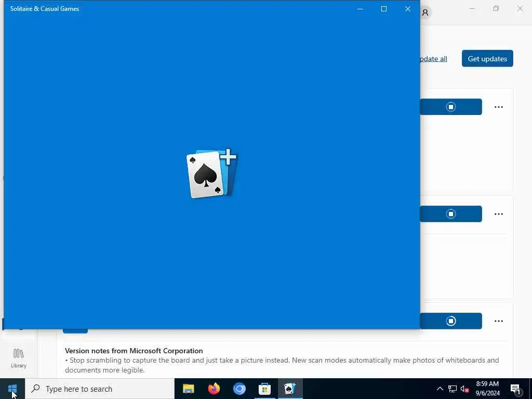532x399 pixels.
Task: Open the notification center icon
Action: click(x=515, y=389)
